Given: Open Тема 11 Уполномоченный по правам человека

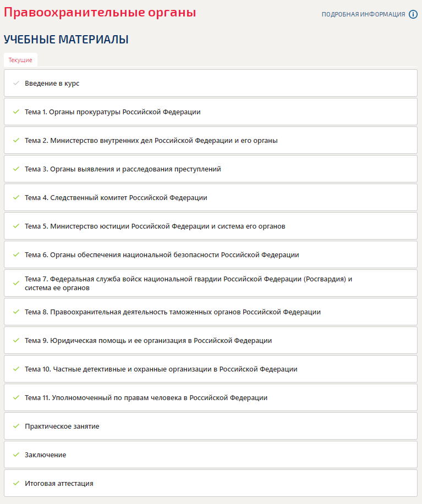Looking at the screenshot, I should 146,397.
